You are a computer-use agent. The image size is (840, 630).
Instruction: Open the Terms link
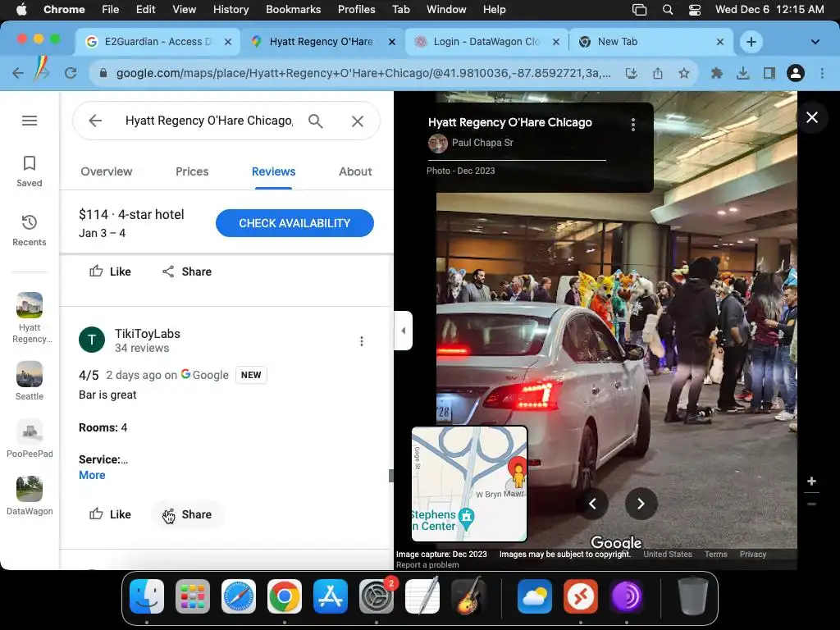tap(715, 554)
